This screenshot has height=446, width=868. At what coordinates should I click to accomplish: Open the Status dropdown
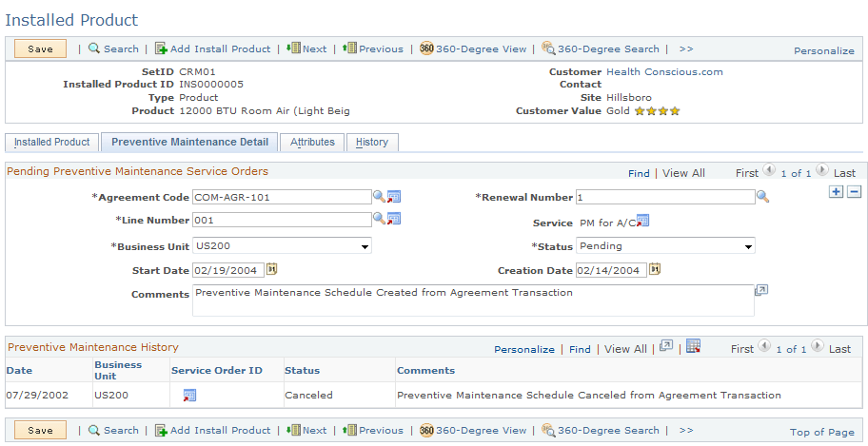coord(665,245)
